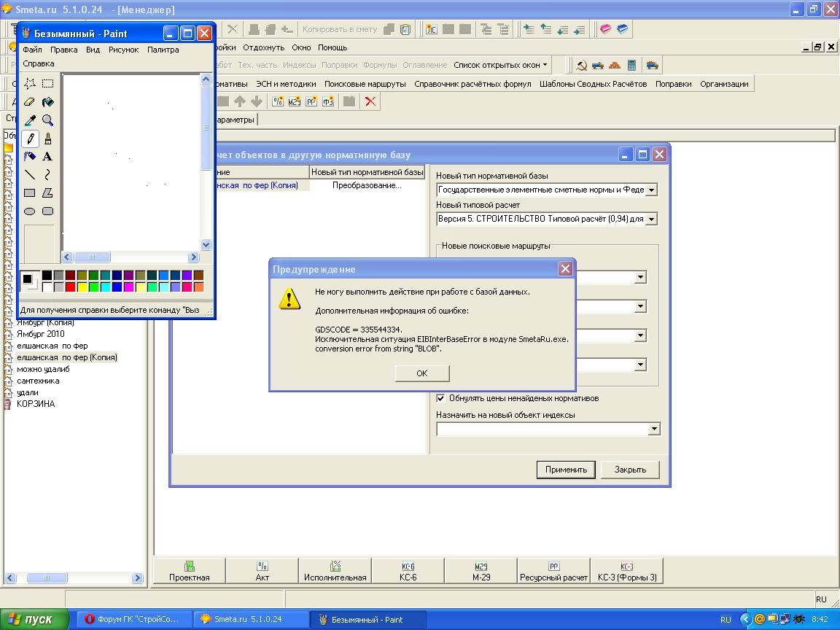Viewport: 840px width, 630px height.
Task: Click the RU language indicator in taskbar
Action: click(726, 620)
